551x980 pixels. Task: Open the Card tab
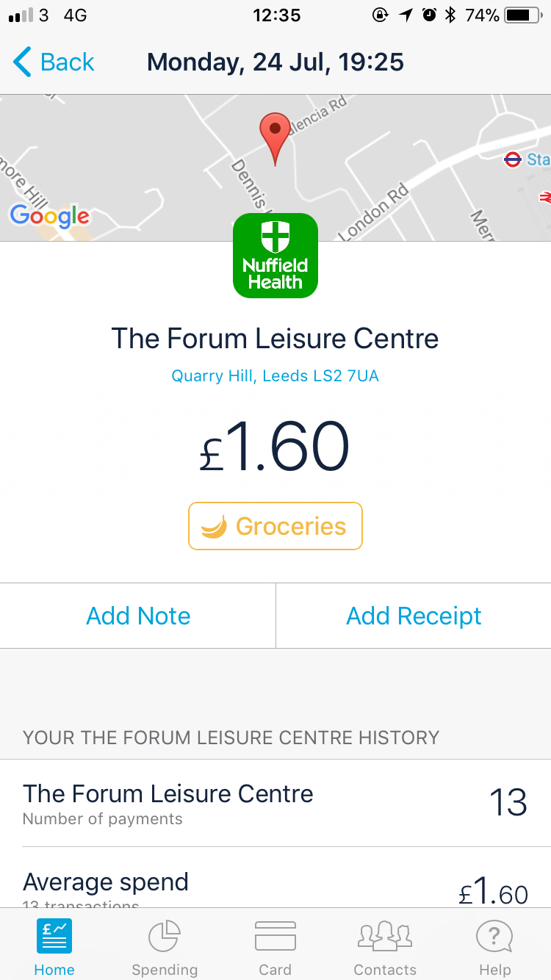(x=275, y=948)
